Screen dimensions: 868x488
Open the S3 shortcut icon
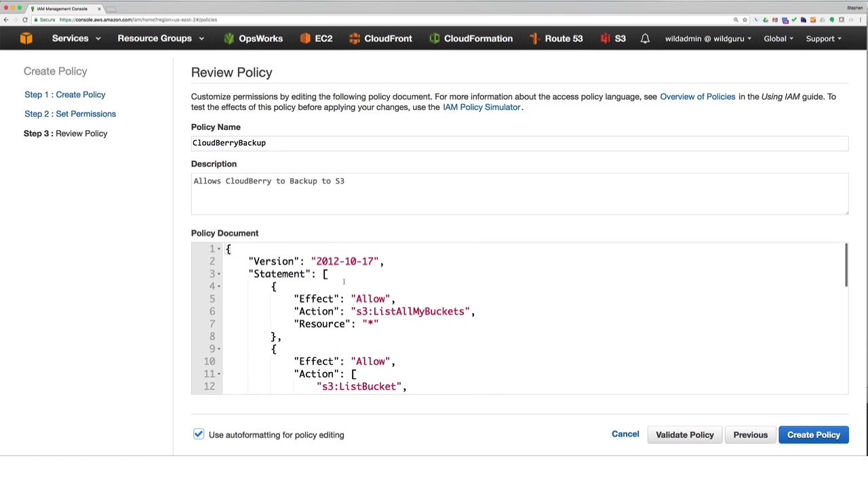click(x=605, y=39)
